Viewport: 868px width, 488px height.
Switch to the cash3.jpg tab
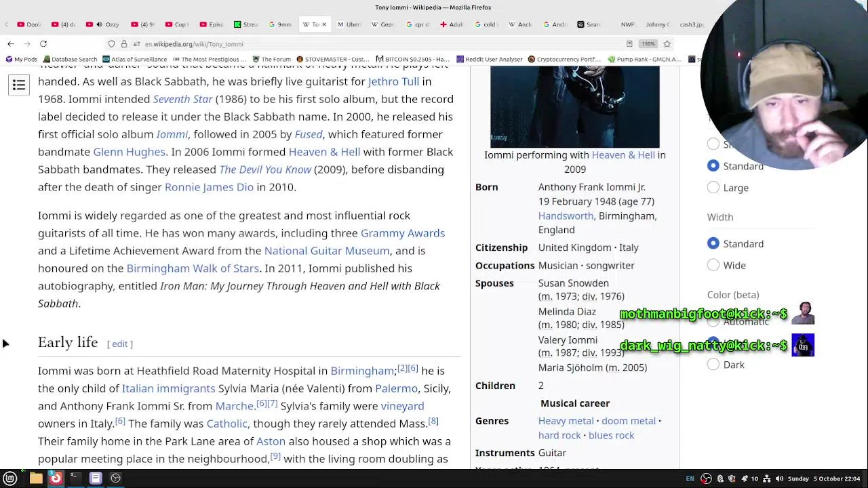[690, 24]
